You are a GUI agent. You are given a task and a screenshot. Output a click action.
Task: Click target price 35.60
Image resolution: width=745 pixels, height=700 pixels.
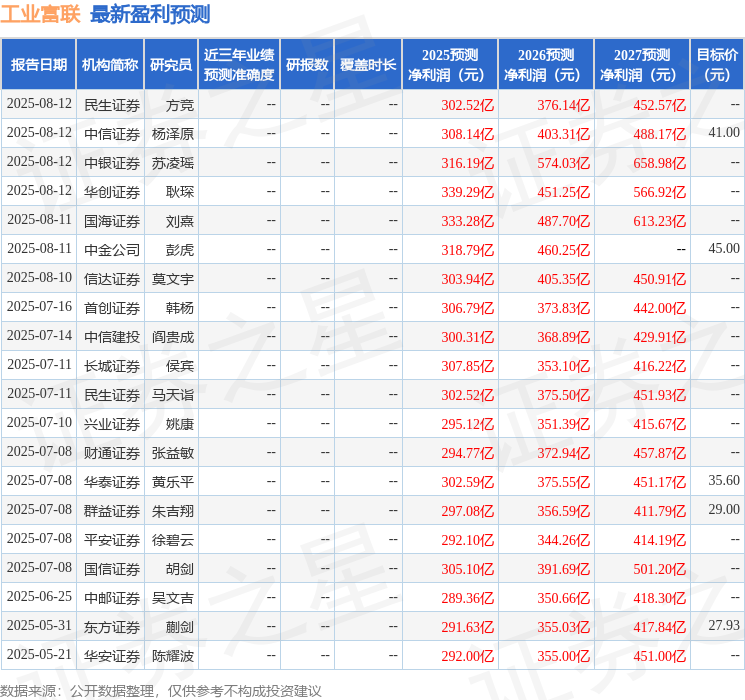click(724, 480)
